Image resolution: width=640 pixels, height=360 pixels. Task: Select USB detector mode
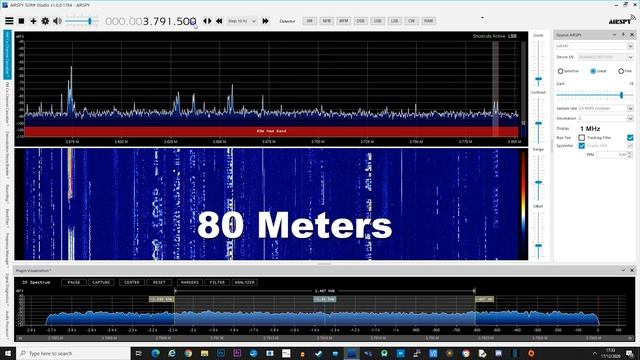(377, 21)
